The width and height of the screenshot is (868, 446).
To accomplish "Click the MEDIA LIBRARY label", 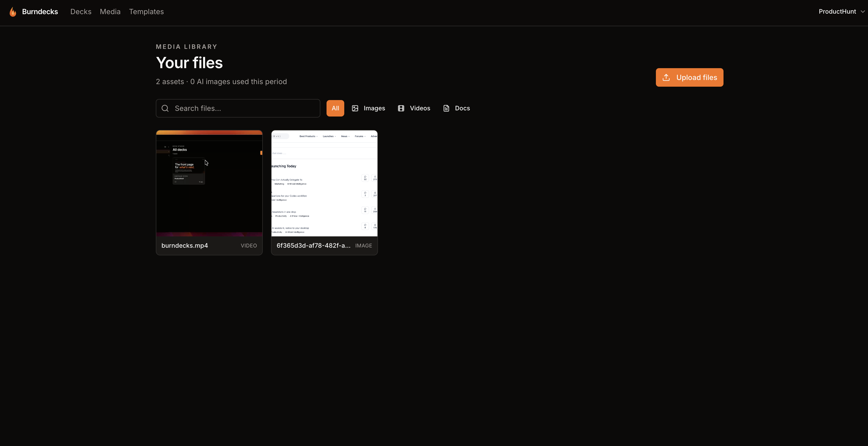I will (x=187, y=47).
